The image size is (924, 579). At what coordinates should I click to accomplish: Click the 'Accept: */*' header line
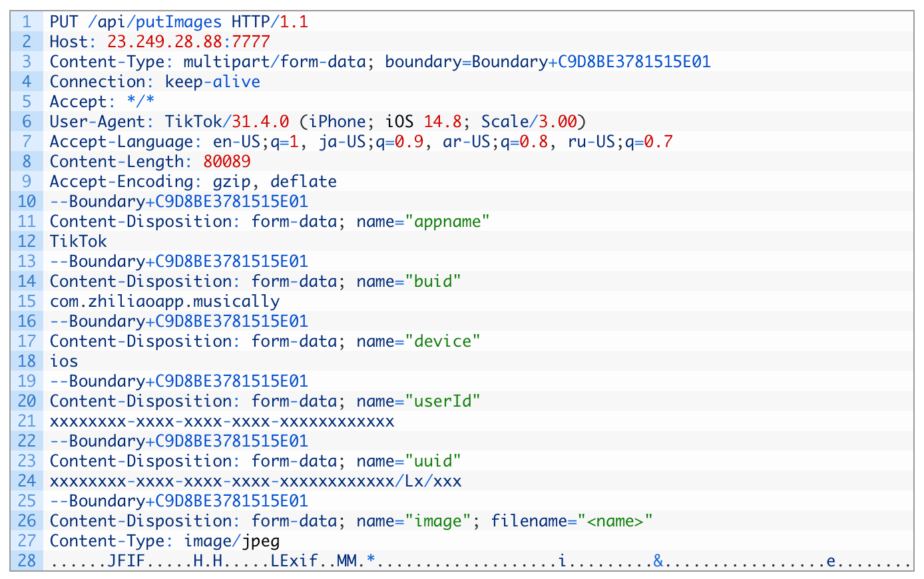pos(103,102)
